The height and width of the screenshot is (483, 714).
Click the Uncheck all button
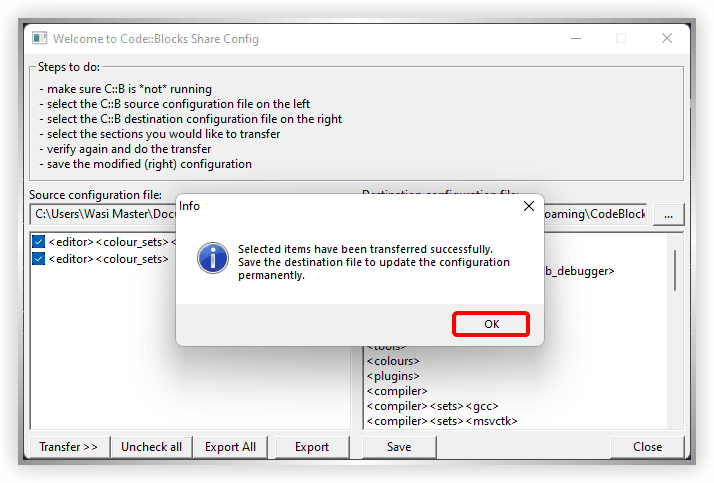point(151,447)
